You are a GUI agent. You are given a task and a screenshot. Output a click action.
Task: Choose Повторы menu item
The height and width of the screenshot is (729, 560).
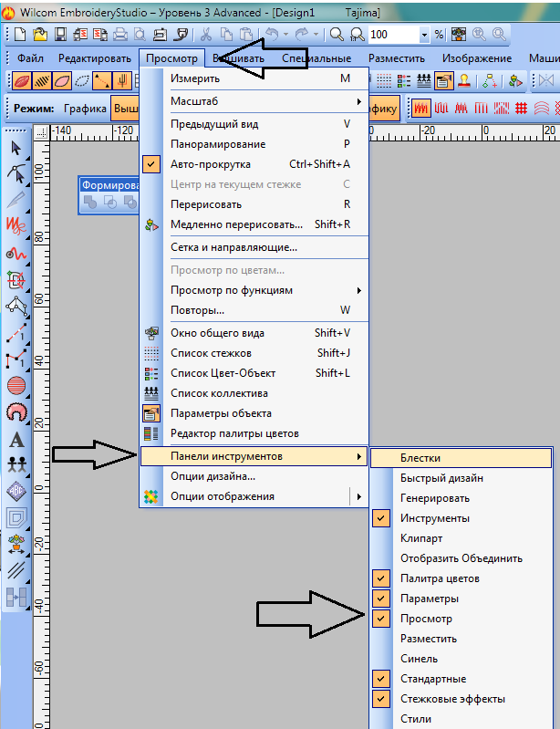(x=254, y=310)
